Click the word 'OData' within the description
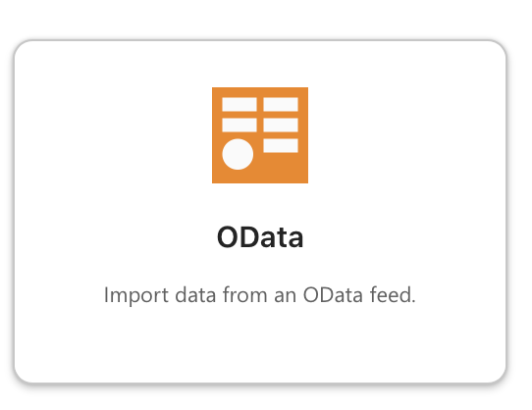The height and width of the screenshot is (410, 532). click(333, 294)
